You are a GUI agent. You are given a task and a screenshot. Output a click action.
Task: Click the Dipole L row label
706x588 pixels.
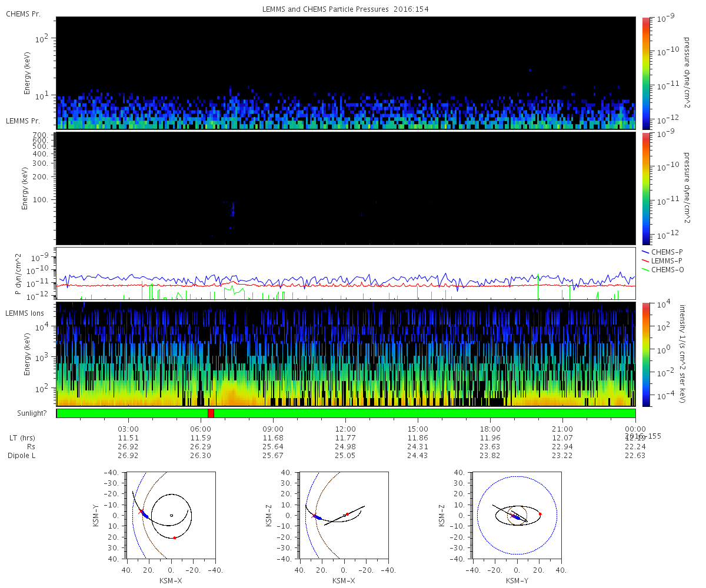tap(21, 456)
